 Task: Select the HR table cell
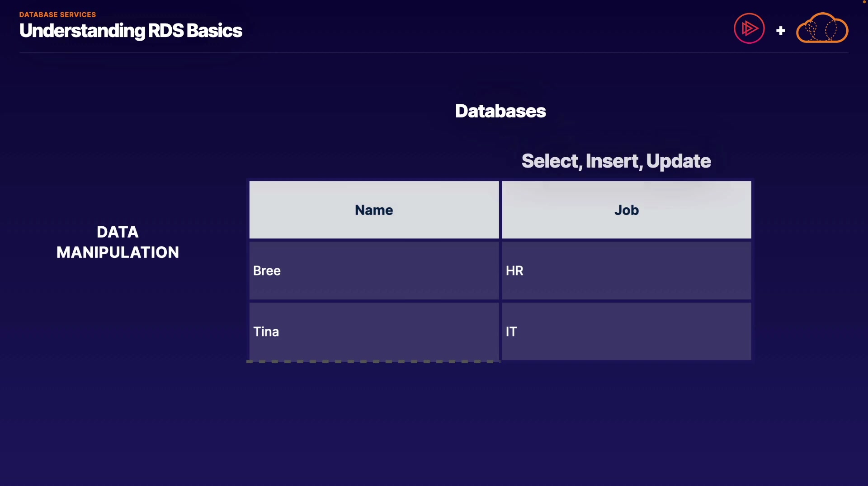(x=627, y=271)
